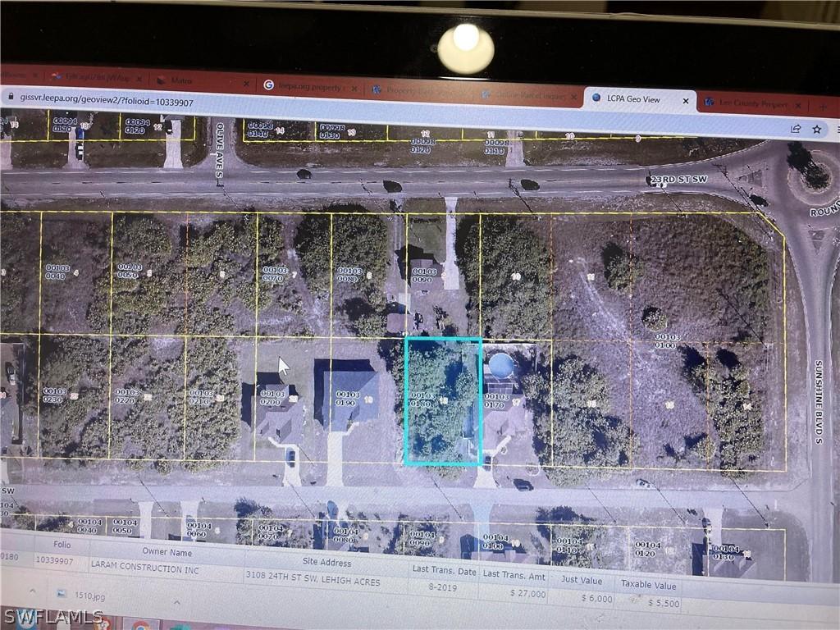Collapse the 1510.jpg attachment row
The width and height of the screenshot is (840, 630).
176,604
